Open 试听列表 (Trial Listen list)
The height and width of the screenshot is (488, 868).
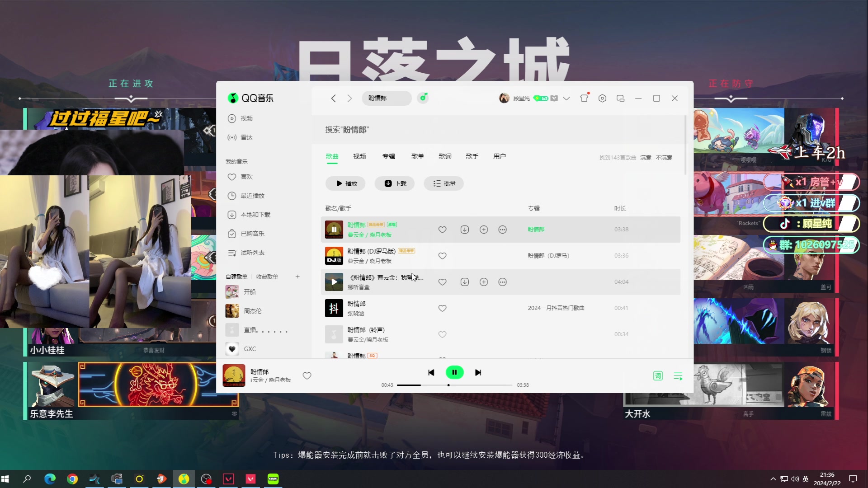point(246,253)
